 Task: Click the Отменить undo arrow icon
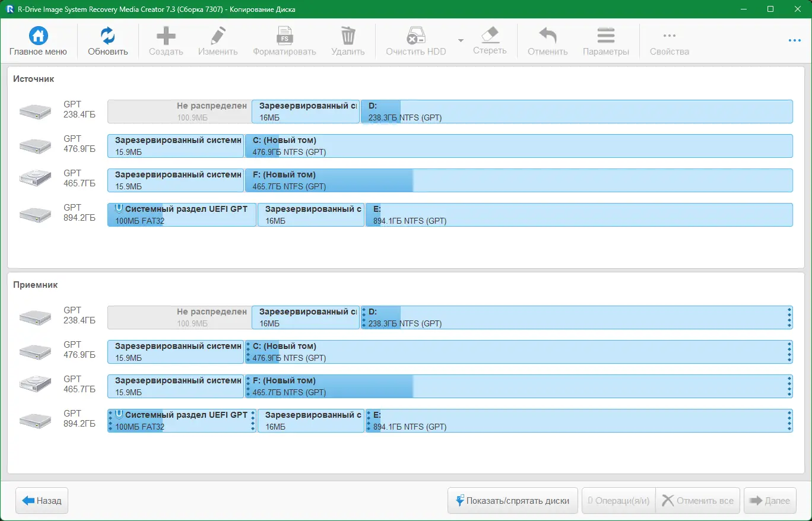coord(547,36)
